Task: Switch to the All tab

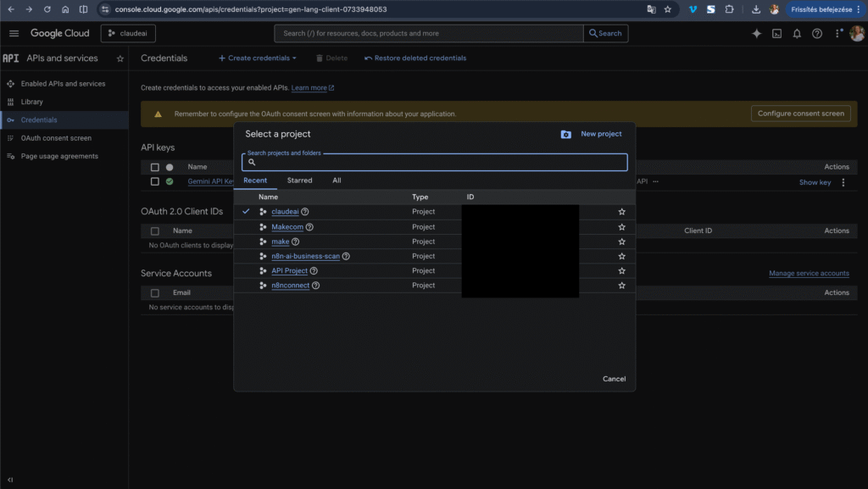Action: [x=337, y=181]
